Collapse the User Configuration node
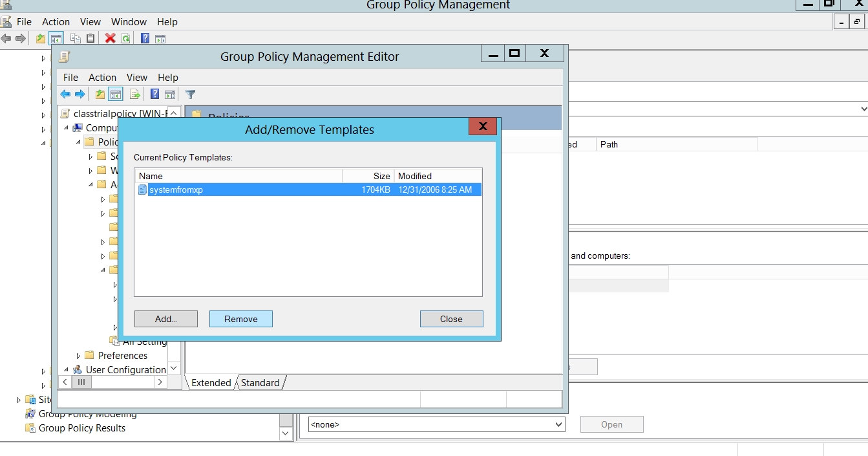Viewport: 868px width, 456px height. click(66, 370)
